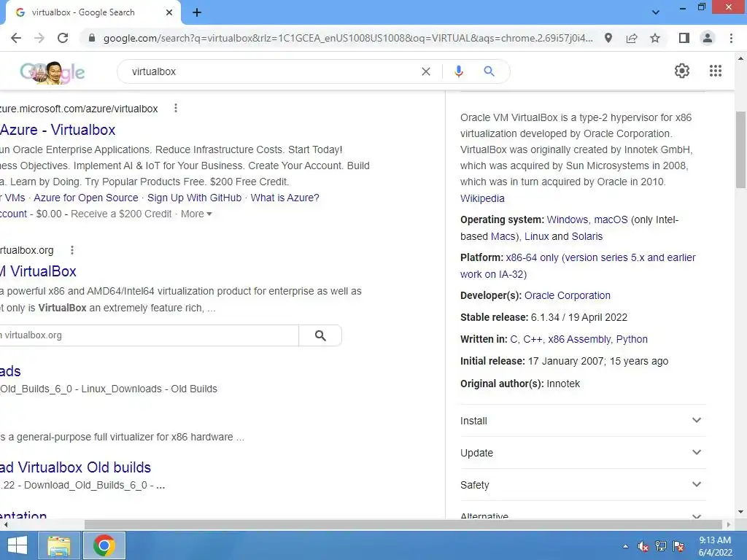747x560 pixels.
Task: Bookmark this page with the star icon
Action: point(655,38)
